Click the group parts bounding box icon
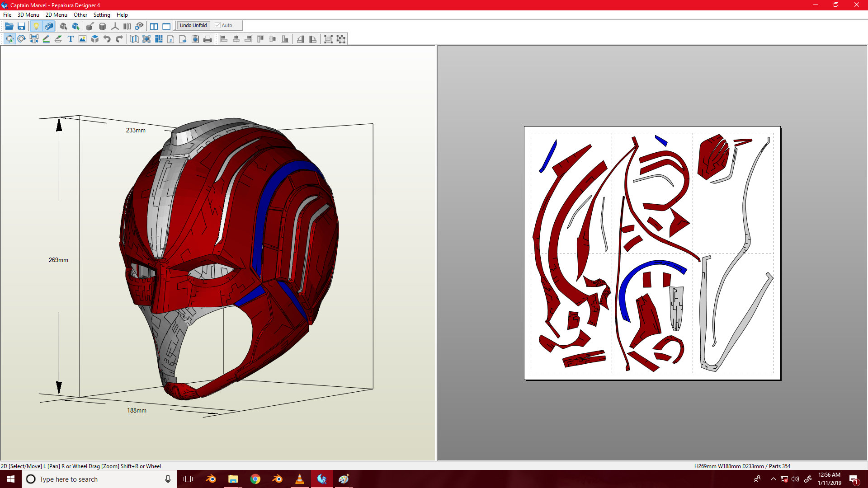 click(329, 39)
